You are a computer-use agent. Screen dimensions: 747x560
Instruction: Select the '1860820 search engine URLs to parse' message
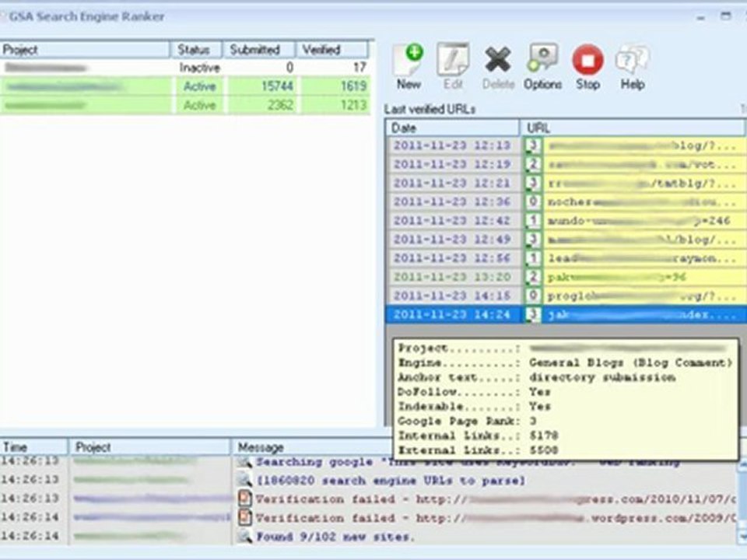pyautogui.click(x=391, y=481)
